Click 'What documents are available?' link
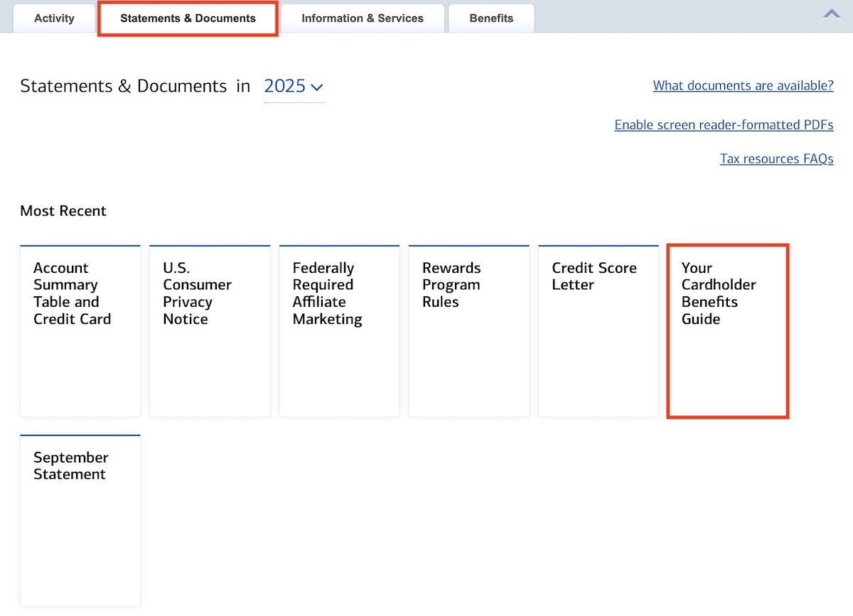Screen dimensions: 853x616 click(743, 85)
